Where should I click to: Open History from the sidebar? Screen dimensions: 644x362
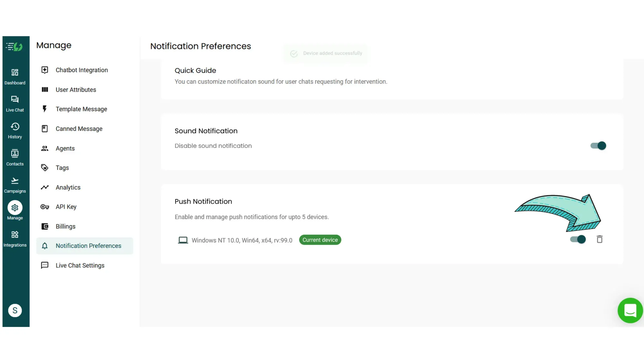pyautogui.click(x=15, y=130)
